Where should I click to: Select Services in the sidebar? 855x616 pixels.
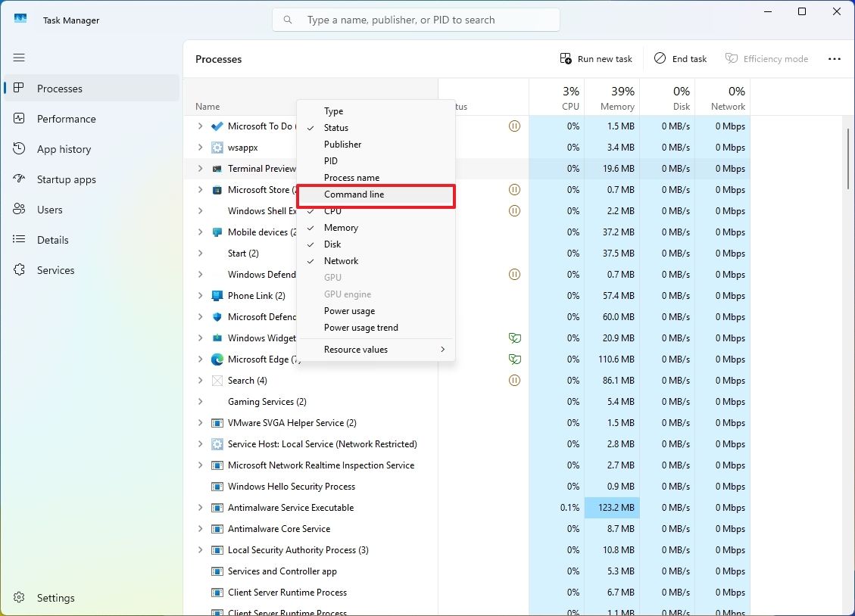pyautogui.click(x=57, y=270)
